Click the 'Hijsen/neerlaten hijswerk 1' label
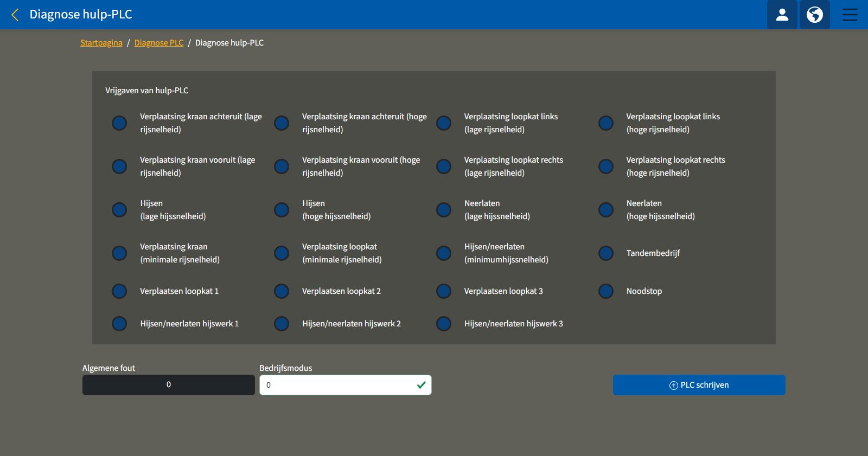Image resolution: width=868 pixels, height=456 pixels. (189, 324)
